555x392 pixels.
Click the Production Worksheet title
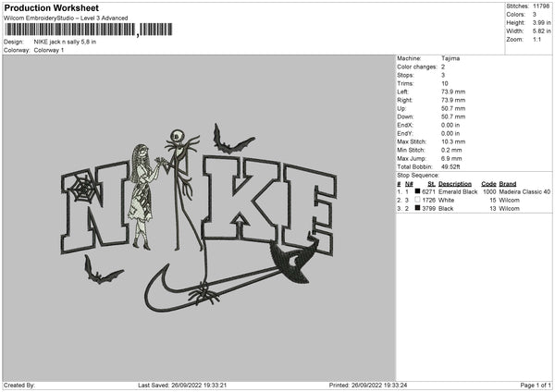(51, 7)
